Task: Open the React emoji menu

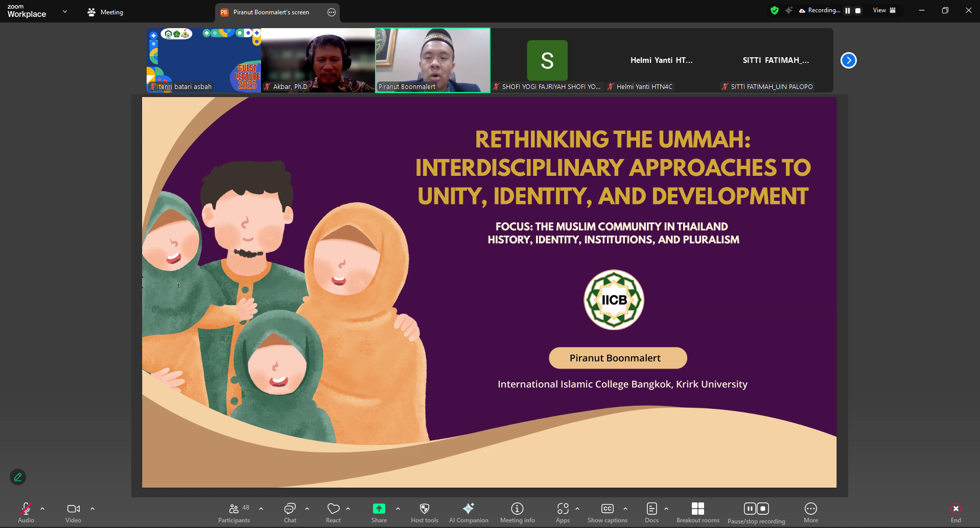Action: pyautogui.click(x=333, y=512)
